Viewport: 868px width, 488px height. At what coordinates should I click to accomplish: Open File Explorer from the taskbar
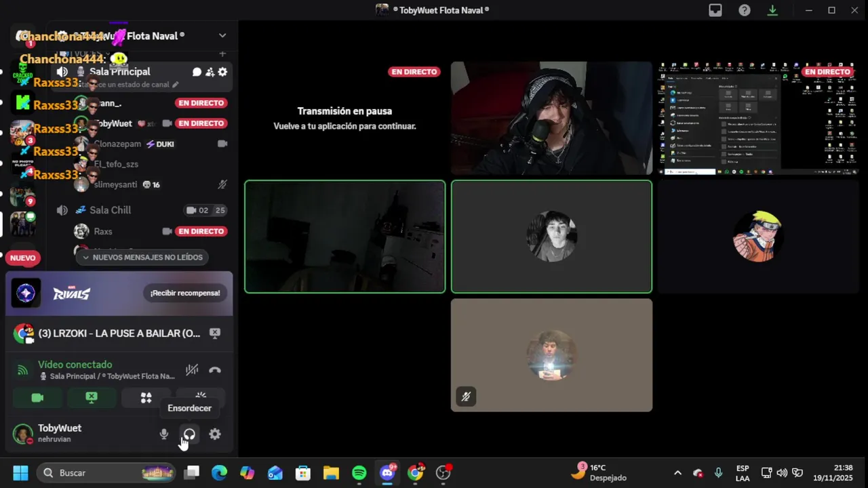tap(331, 472)
